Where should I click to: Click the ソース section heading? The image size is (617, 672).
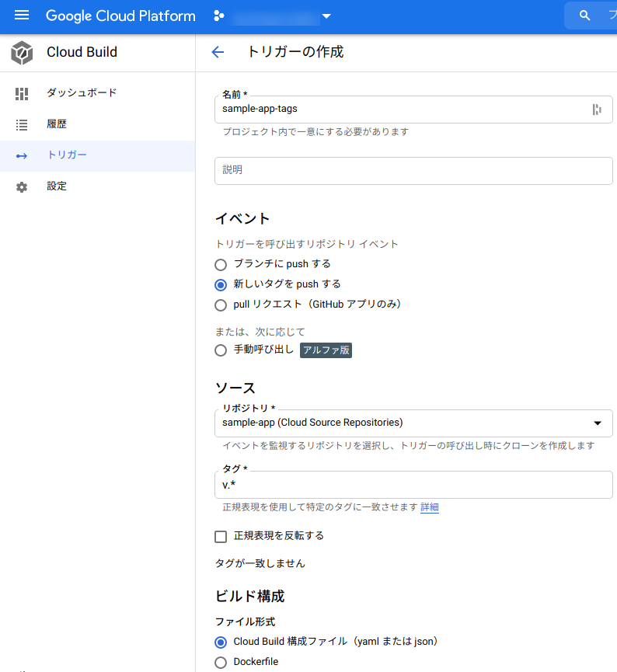click(x=235, y=388)
